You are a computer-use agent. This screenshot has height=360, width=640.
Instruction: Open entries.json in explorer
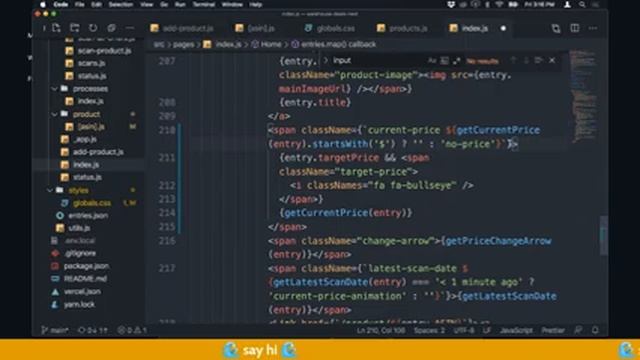(88, 216)
